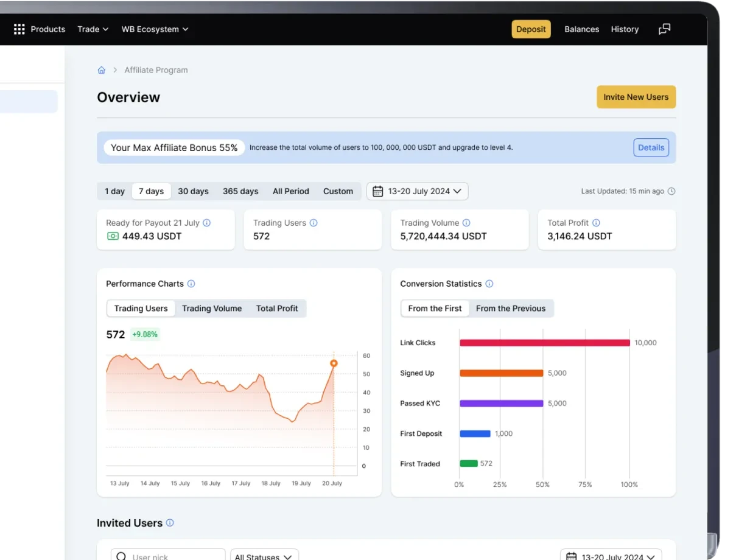
Task: Switch conversion view to From the Previous
Action: 510,309
